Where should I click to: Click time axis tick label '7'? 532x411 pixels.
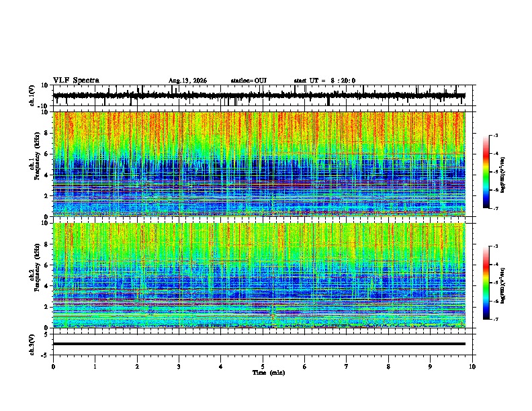[x=347, y=367]
